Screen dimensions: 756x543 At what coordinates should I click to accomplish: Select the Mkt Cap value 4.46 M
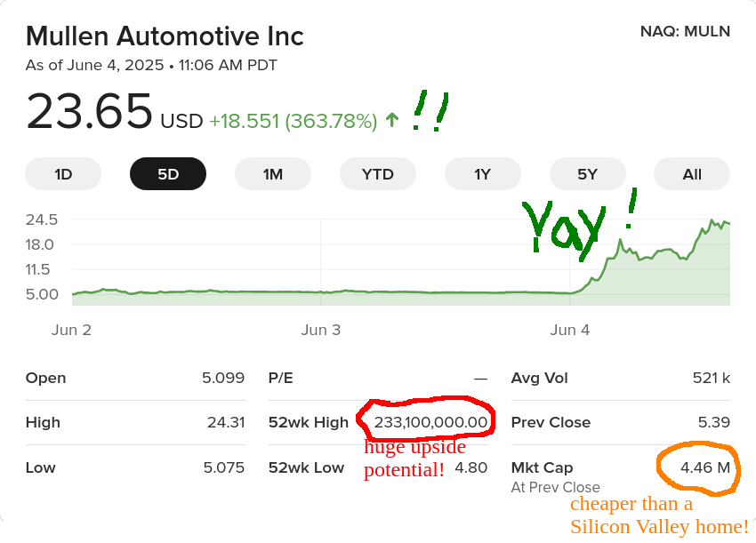698,467
